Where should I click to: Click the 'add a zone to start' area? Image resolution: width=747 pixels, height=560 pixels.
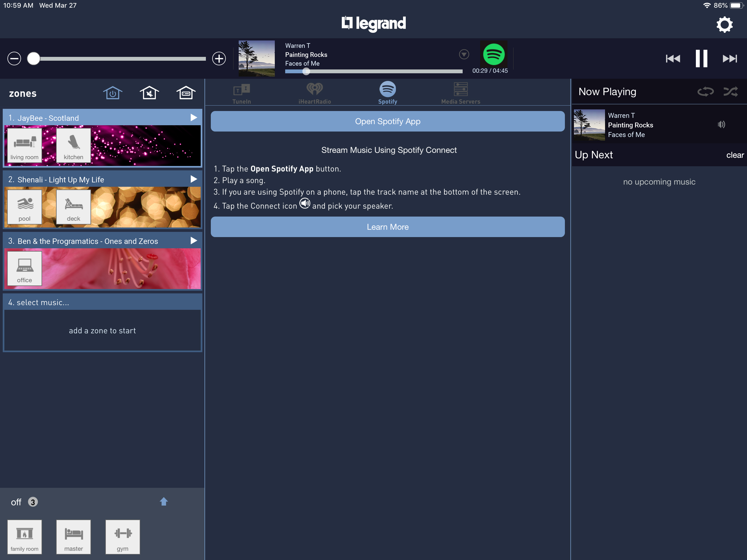click(x=102, y=331)
